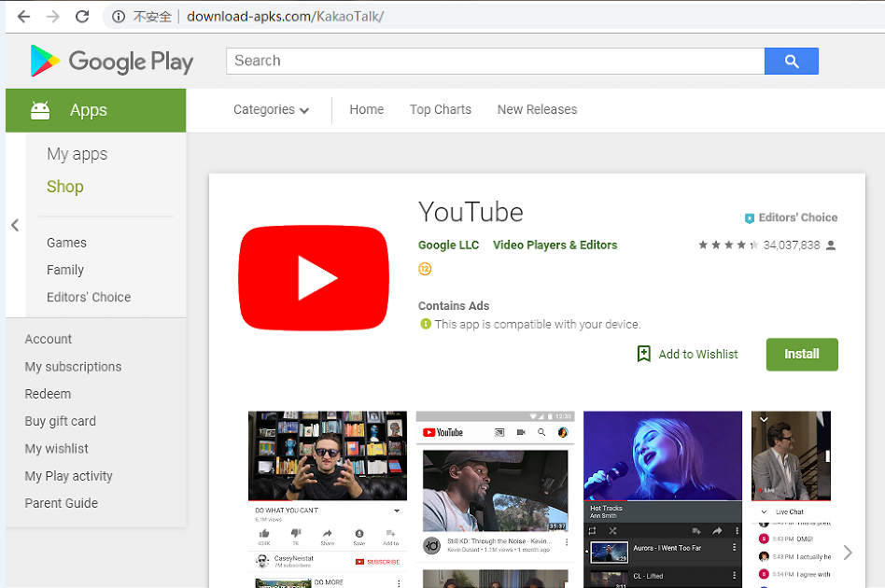The height and width of the screenshot is (588, 885).
Task: Open Video Players & Editors category
Action: point(555,245)
